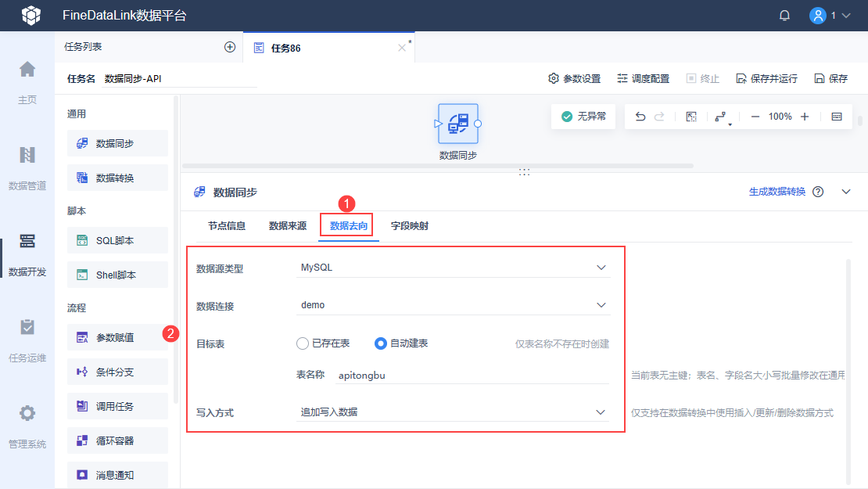Collapse the 数据同步 settings panel chevron
Image resolution: width=868 pixels, height=489 pixels.
click(846, 192)
